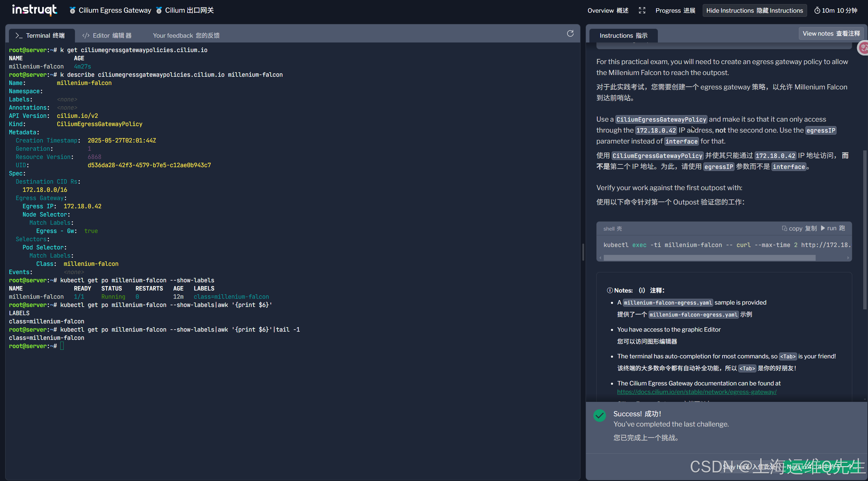
Task: Open the Progress view
Action: (675, 11)
